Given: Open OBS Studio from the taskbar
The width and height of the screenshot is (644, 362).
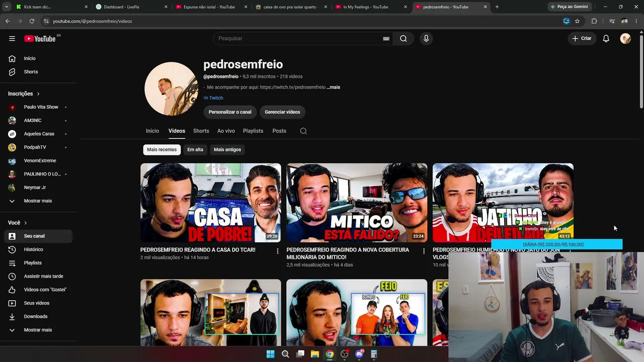Looking at the screenshot, I should click(x=344, y=354).
